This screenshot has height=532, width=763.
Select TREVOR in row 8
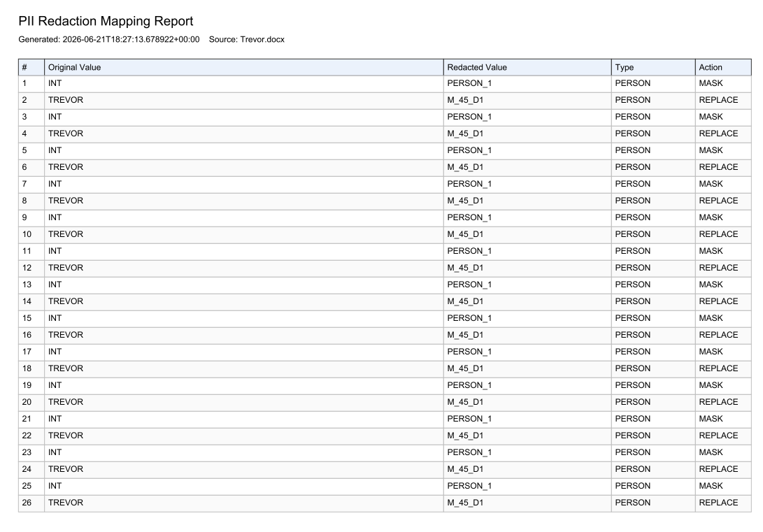(66, 201)
